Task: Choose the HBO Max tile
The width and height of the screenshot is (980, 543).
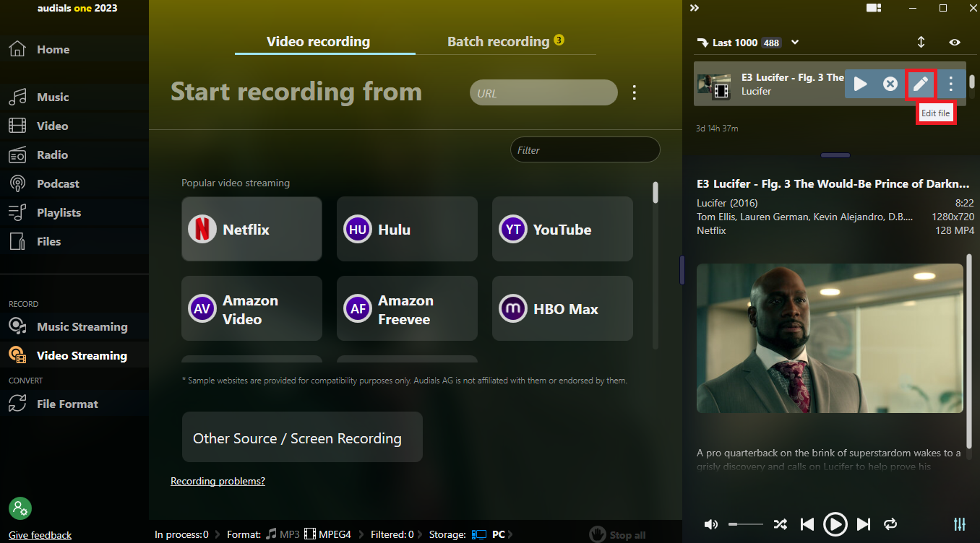Action: coord(562,308)
